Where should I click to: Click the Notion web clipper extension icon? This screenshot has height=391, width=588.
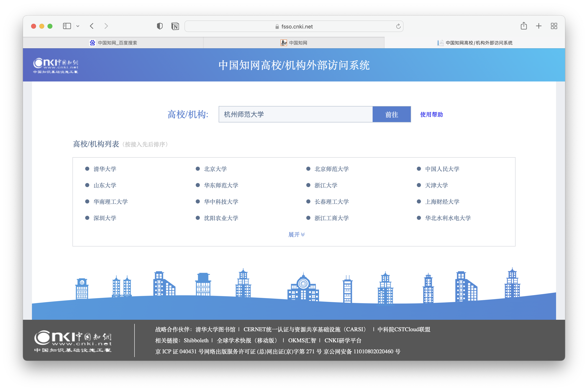pos(175,26)
